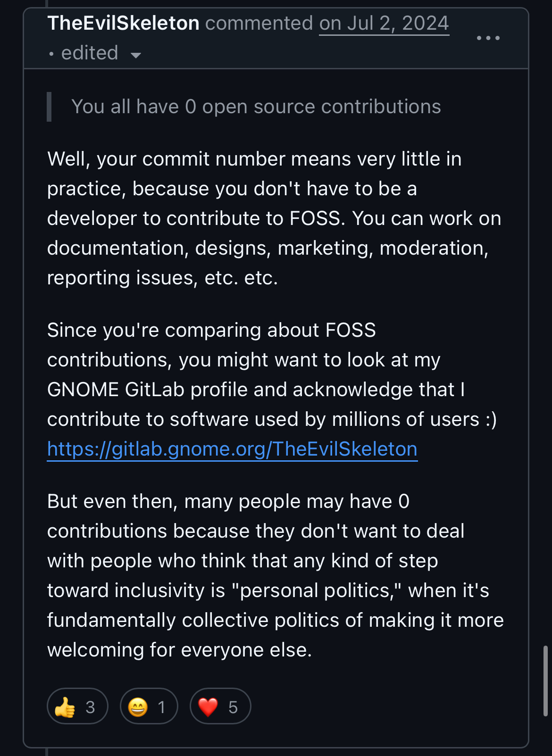Click the "commented" word in comment header
The width and height of the screenshot is (552, 756).
259,23
